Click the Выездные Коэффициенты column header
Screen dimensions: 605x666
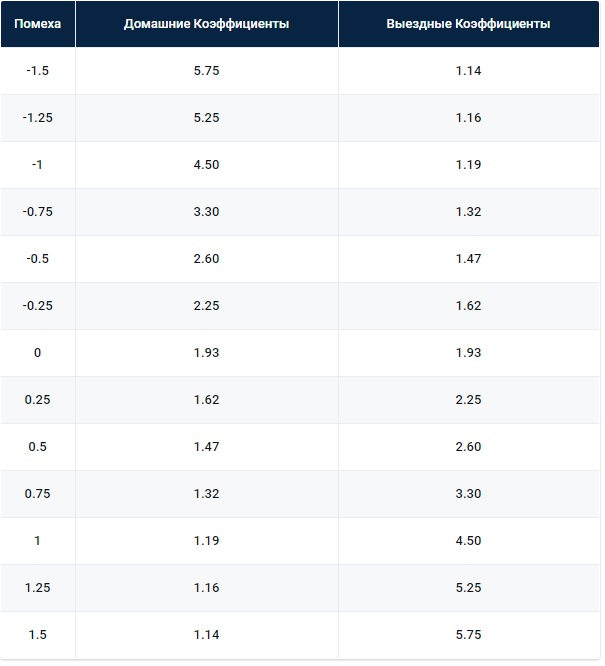(468, 24)
